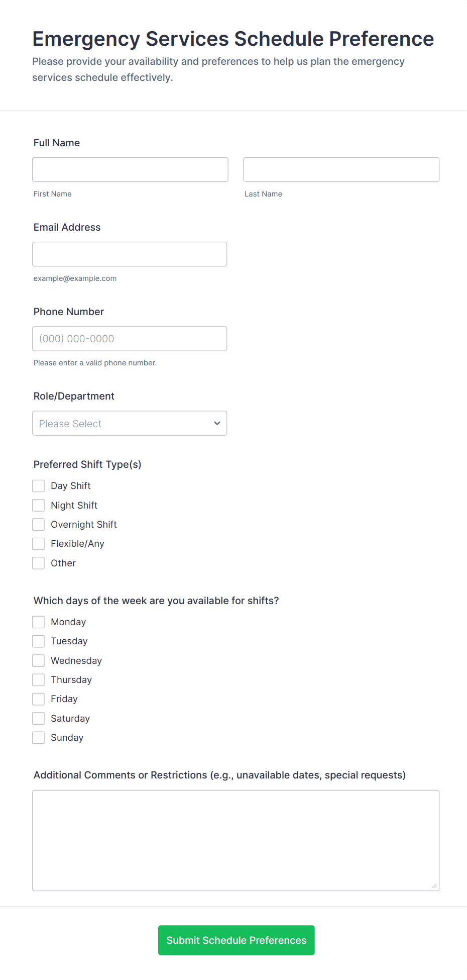Viewport: 467px width, 980px height.
Task: Click Submit Schedule Preferences
Action: pos(236,940)
